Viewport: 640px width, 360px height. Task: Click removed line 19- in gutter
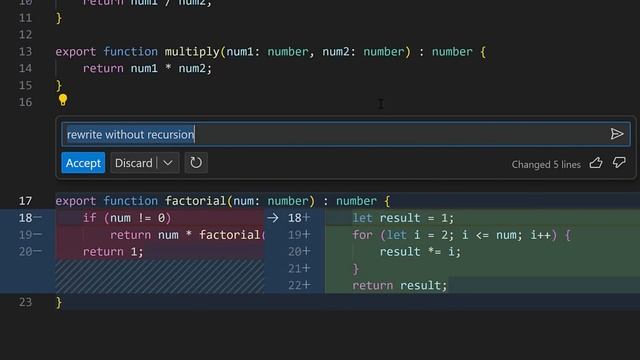pos(30,235)
